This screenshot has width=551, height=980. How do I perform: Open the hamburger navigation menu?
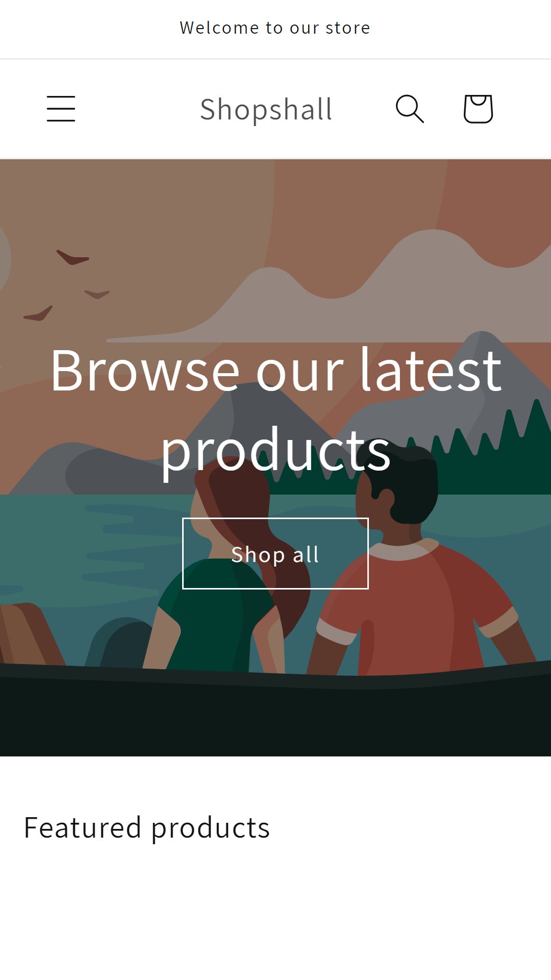click(x=61, y=109)
